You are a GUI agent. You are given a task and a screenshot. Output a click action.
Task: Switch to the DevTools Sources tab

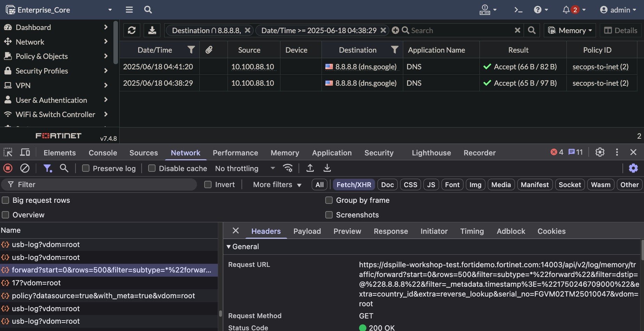point(143,153)
